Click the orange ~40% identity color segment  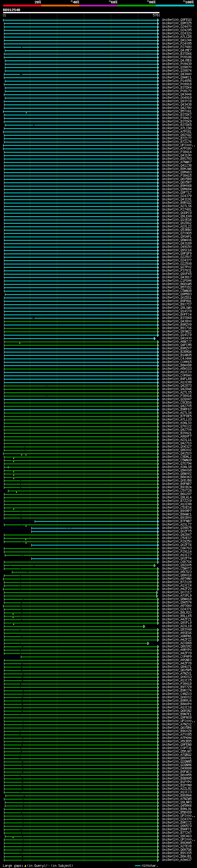(x=60, y=6)
